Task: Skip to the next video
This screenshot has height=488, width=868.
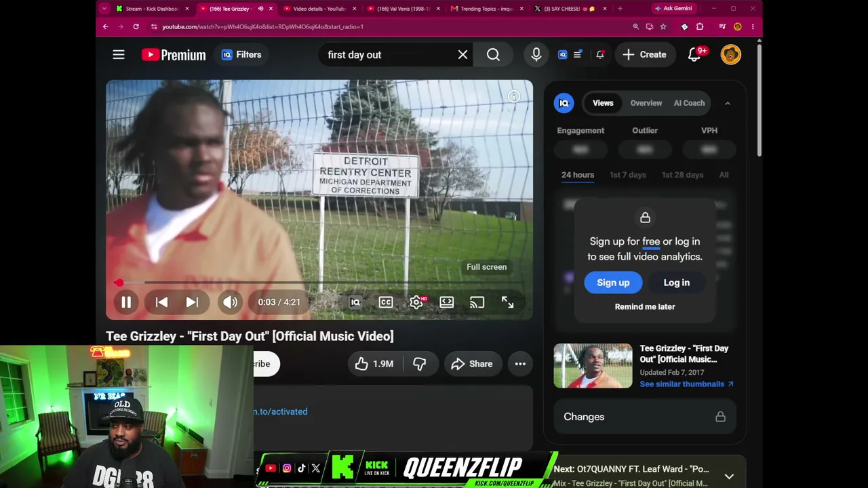Action: point(192,302)
